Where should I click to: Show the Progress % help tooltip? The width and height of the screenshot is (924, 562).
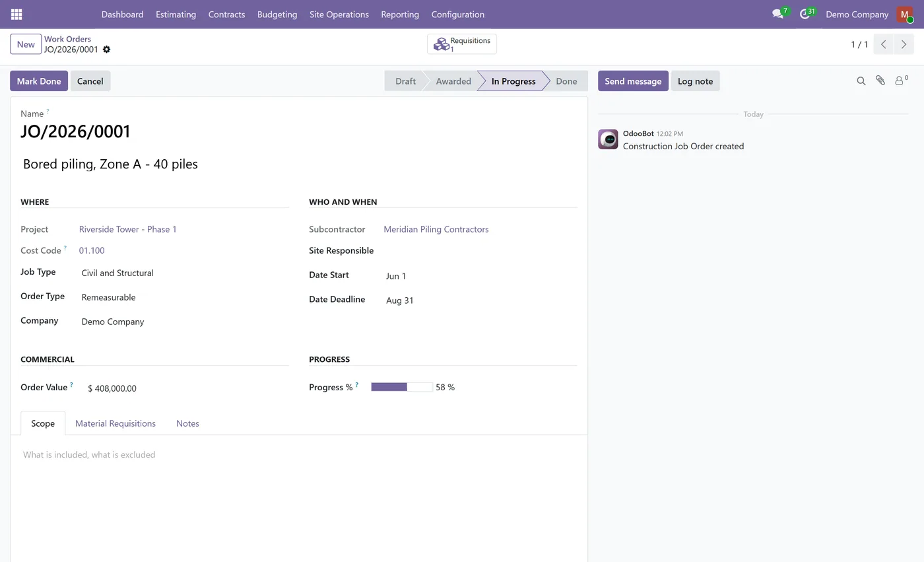click(x=356, y=384)
